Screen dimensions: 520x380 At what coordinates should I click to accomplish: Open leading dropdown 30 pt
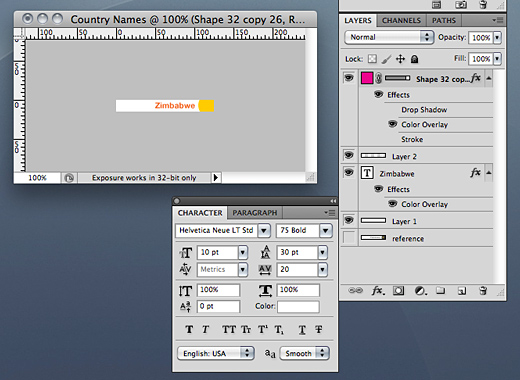pos(322,252)
